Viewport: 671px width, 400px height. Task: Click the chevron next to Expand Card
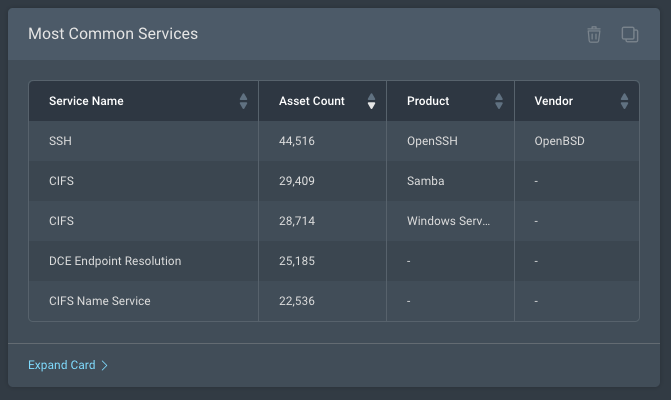105,365
